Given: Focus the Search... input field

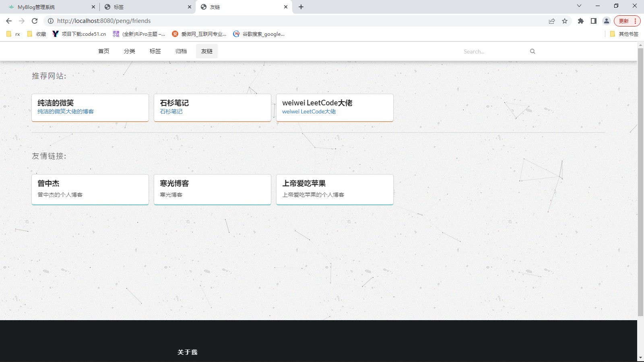Looking at the screenshot, I should [x=494, y=51].
